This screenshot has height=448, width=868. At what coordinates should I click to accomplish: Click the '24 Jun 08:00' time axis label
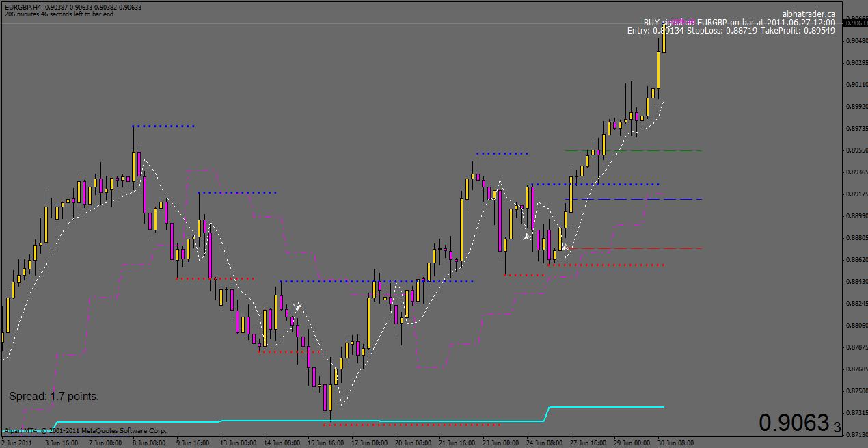tap(545, 443)
